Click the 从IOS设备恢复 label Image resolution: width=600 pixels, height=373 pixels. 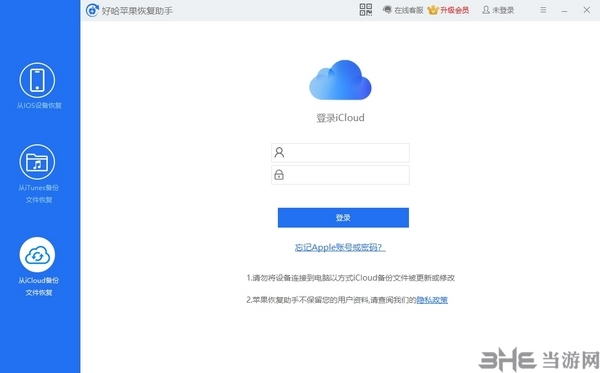[39, 106]
